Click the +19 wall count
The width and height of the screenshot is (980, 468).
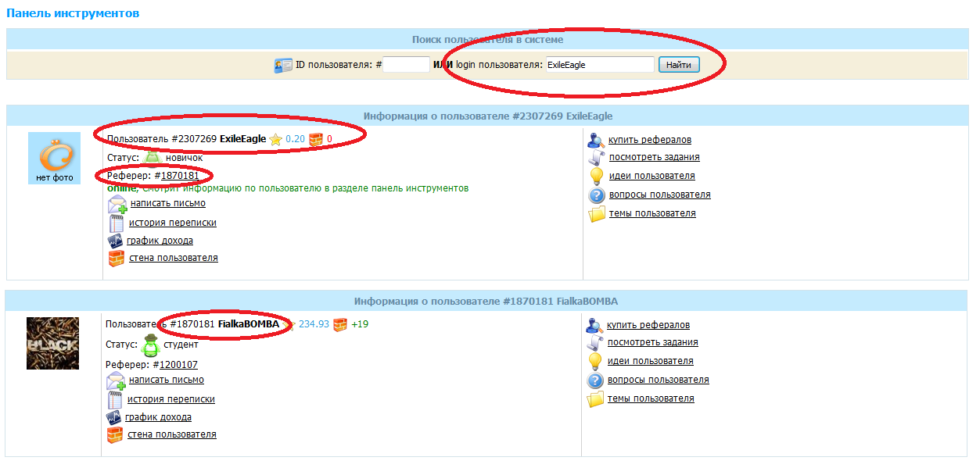pos(360,324)
